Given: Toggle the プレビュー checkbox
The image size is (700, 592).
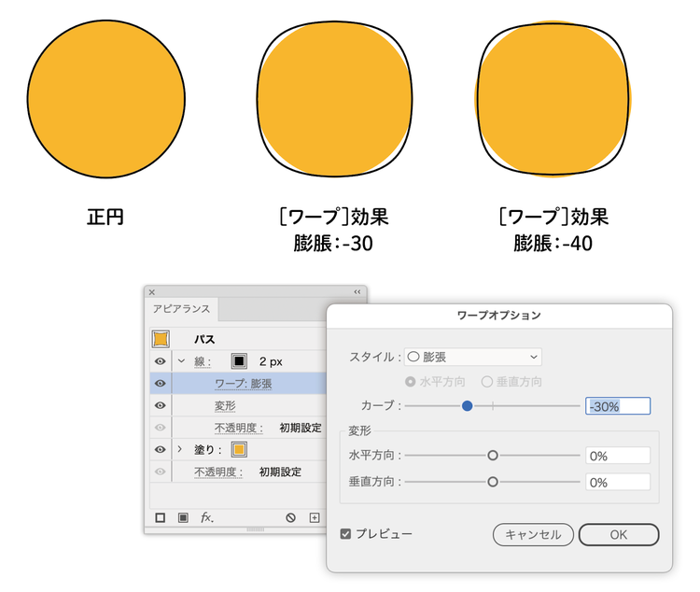Looking at the screenshot, I should pos(345,534).
